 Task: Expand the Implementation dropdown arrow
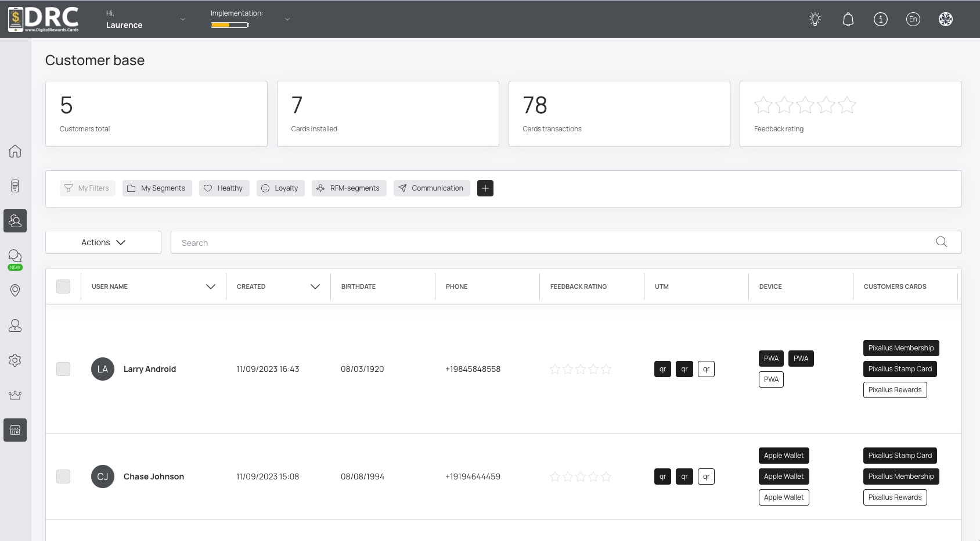tap(287, 19)
